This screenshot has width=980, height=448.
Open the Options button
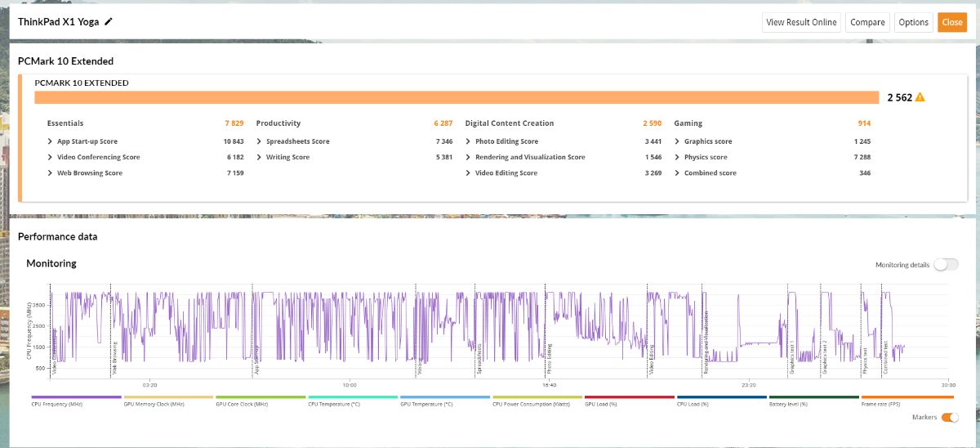(x=913, y=22)
